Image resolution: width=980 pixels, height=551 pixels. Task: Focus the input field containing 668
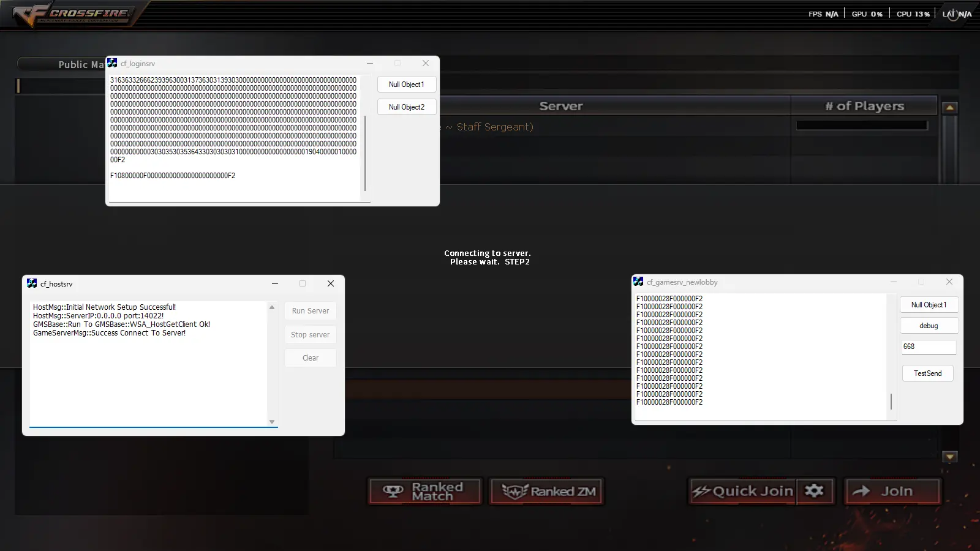coord(929,347)
